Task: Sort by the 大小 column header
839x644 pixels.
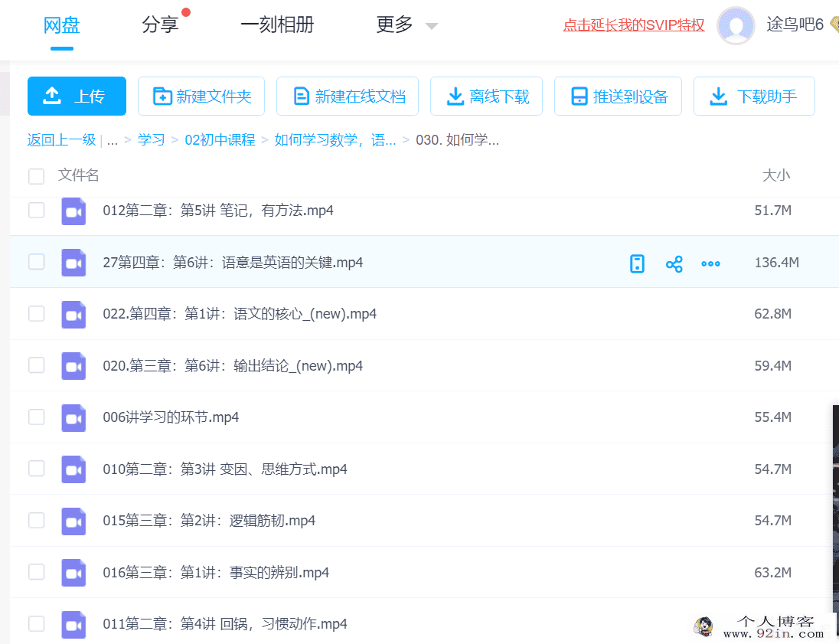Action: click(x=776, y=175)
